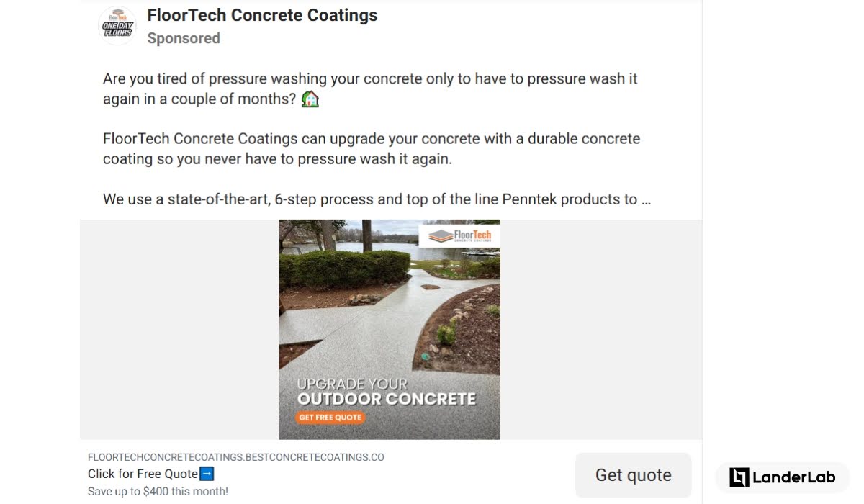864x504 pixels.
Task: Click the Get quote button
Action: (x=634, y=475)
